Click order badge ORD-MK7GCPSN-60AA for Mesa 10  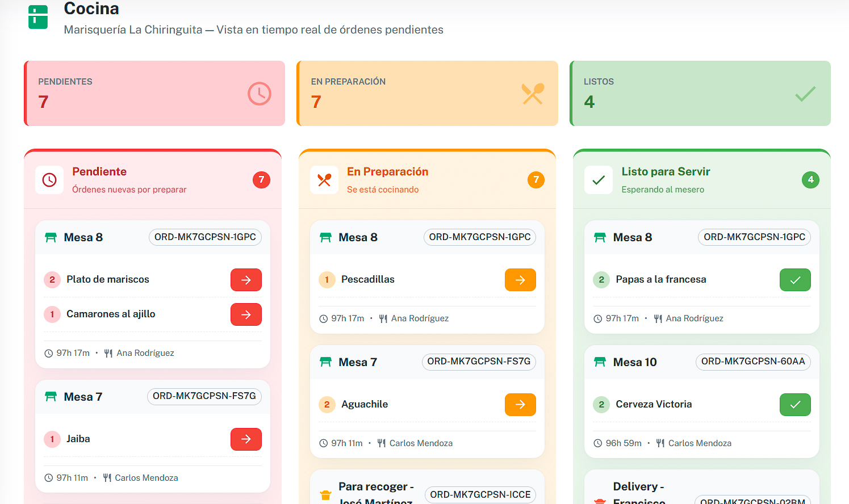click(753, 362)
